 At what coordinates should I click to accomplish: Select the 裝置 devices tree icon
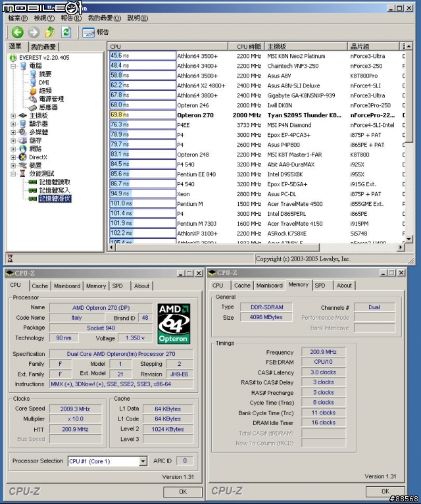pyautogui.click(x=23, y=166)
